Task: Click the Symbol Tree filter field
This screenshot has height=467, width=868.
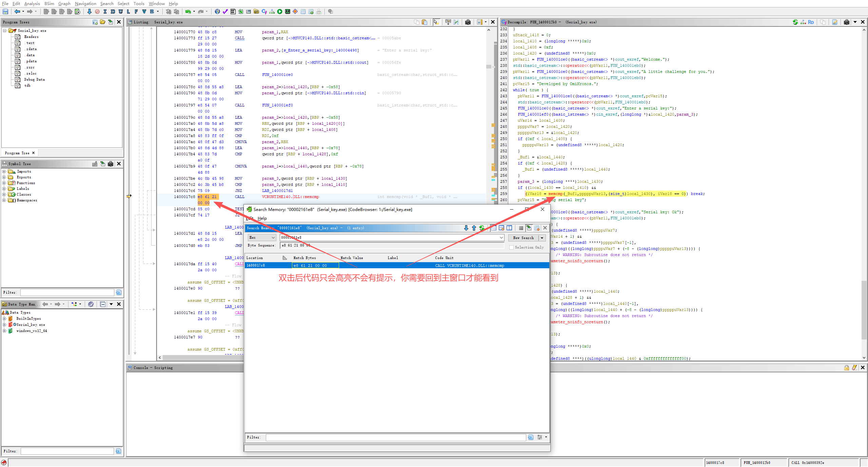Action: 67,292
